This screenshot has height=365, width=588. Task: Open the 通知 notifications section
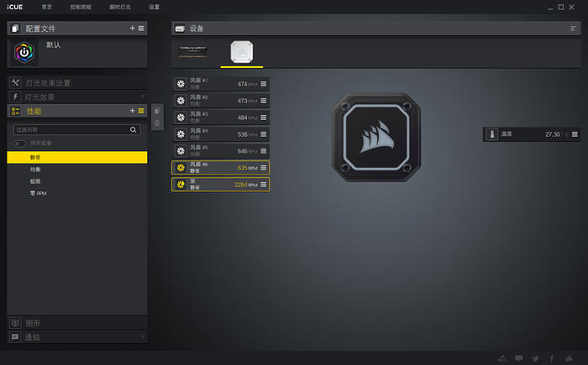click(x=77, y=337)
